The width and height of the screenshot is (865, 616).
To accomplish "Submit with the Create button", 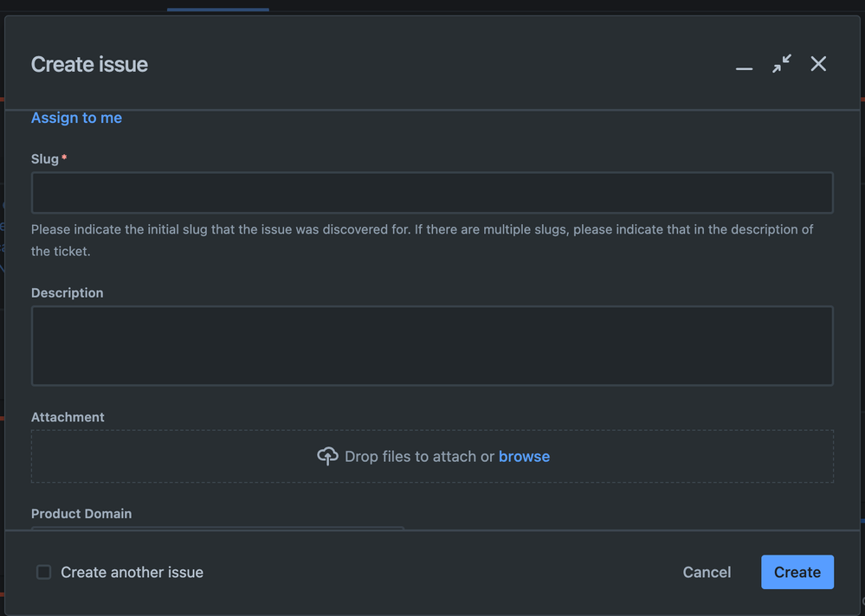I will 797,572.
